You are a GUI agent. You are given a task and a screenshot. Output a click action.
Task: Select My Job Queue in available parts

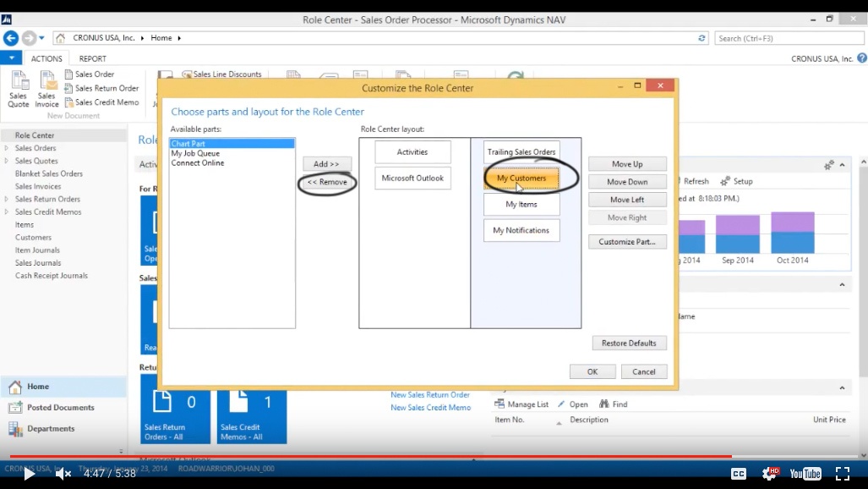pyautogui.click(x=195, y=154)
